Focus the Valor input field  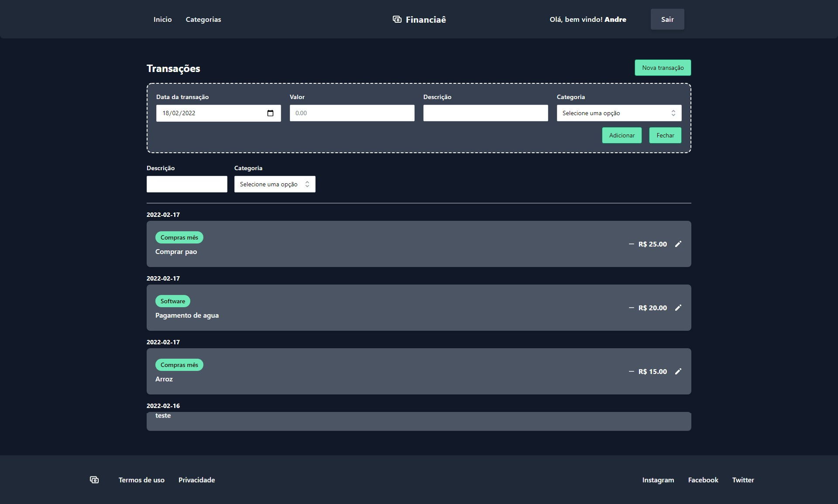point(352,113)
